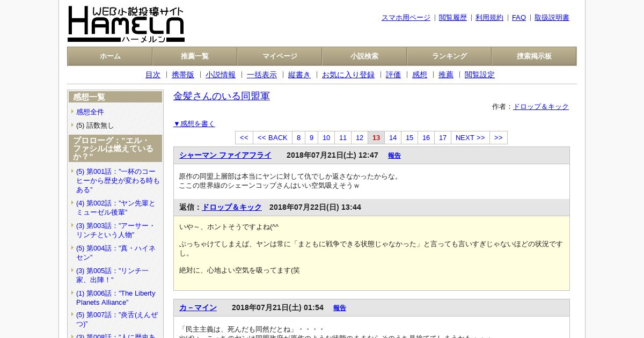Go to page 8
The image size is (644, 338).
299,138
